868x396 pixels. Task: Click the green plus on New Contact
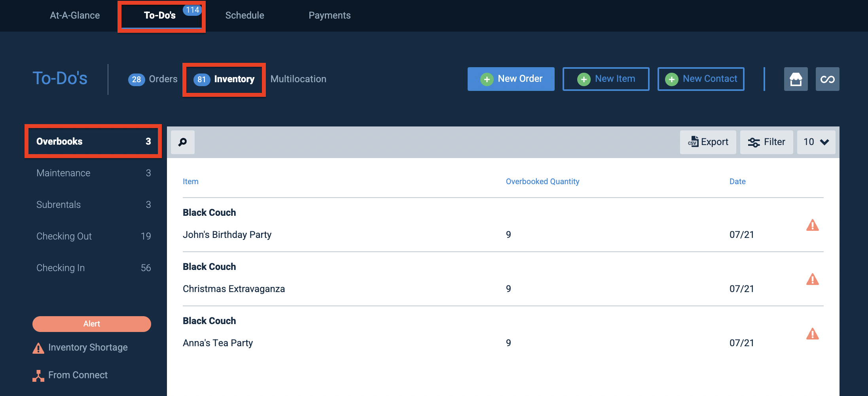click(671, 79)
